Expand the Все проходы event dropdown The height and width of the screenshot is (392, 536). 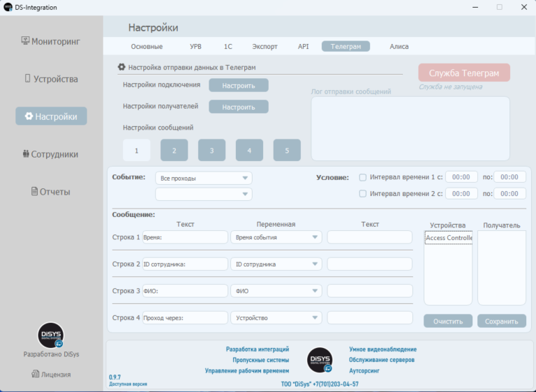coord(203,178)
